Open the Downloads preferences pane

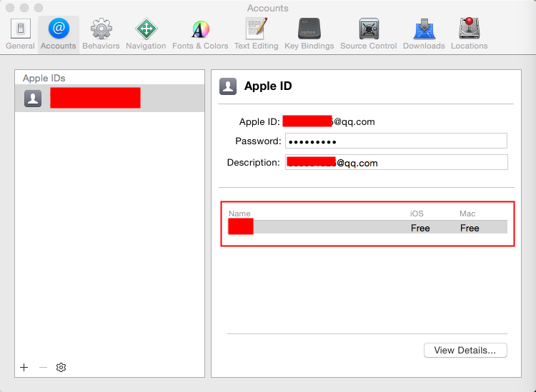pyautogui.click(x=424, y=34)
